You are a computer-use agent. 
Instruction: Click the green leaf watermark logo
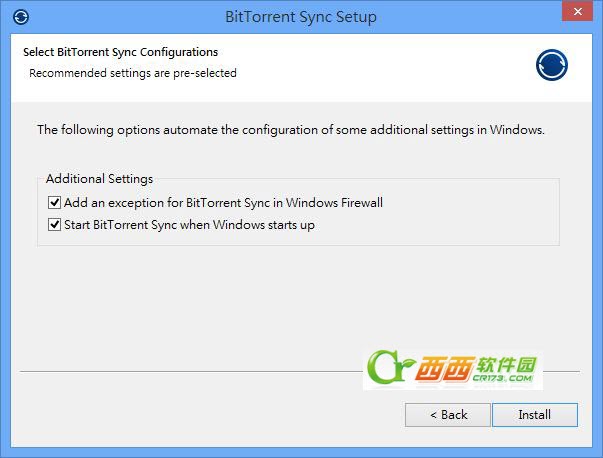coord(379,369)
